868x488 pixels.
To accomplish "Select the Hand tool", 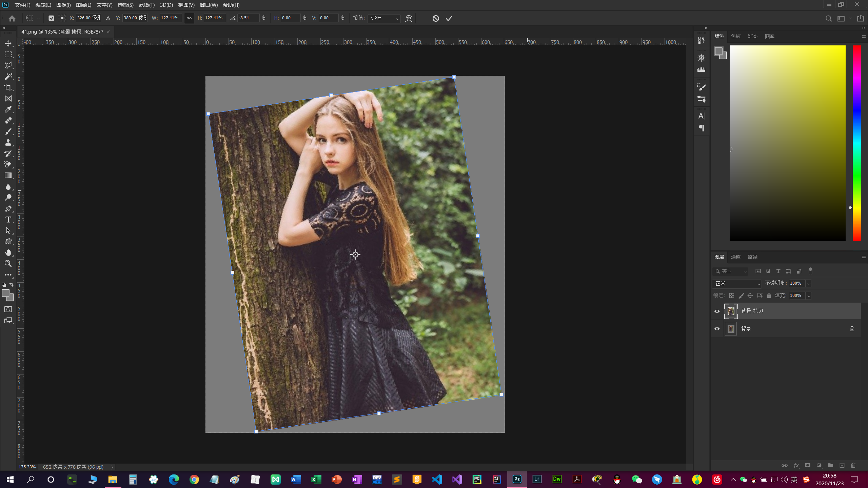I will point(8,253).
